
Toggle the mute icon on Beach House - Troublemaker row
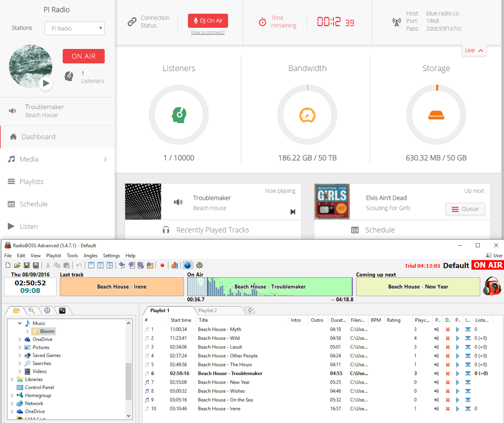point(437,373)
